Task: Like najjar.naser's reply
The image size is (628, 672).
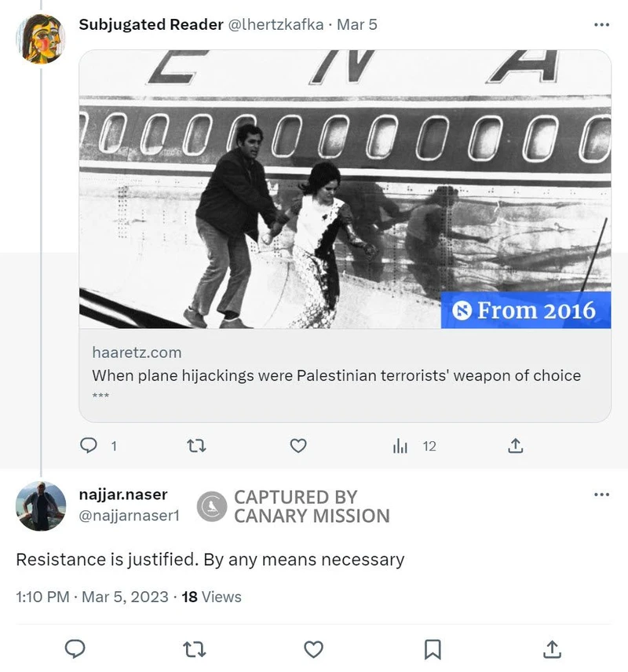Action: click(x=313, y=649)
